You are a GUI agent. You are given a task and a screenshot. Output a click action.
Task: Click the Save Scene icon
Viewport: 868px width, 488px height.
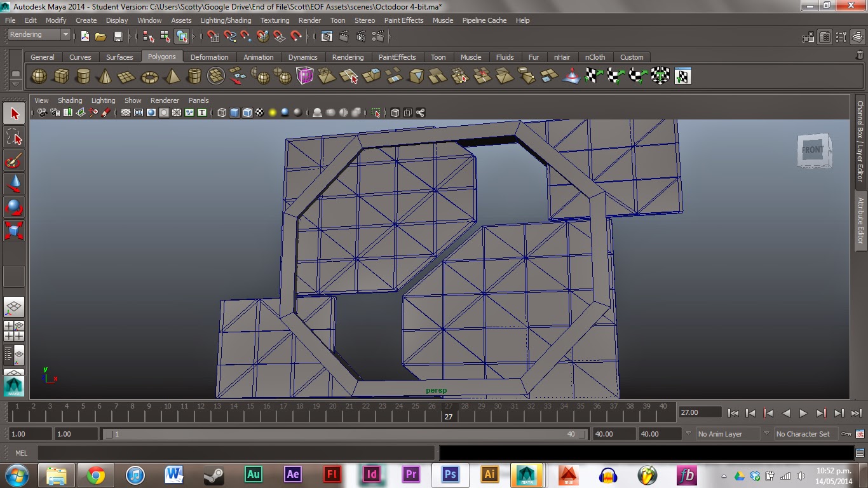pos(118,36)
